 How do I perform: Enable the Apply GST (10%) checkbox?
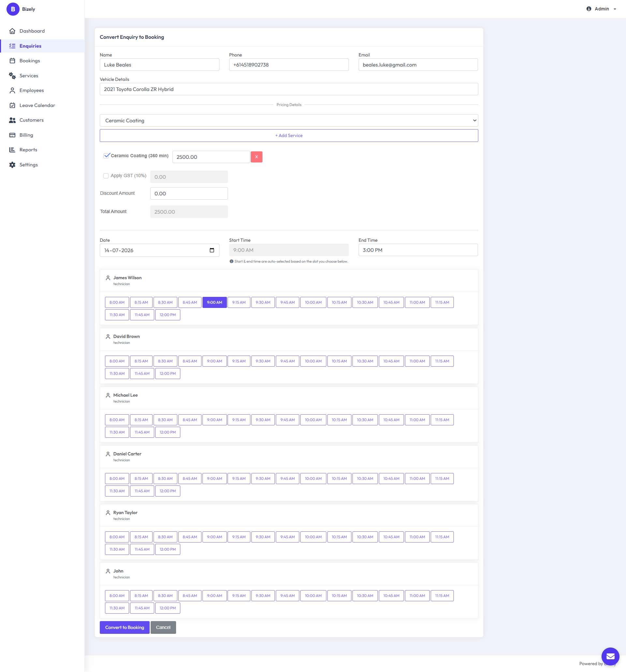106,176
